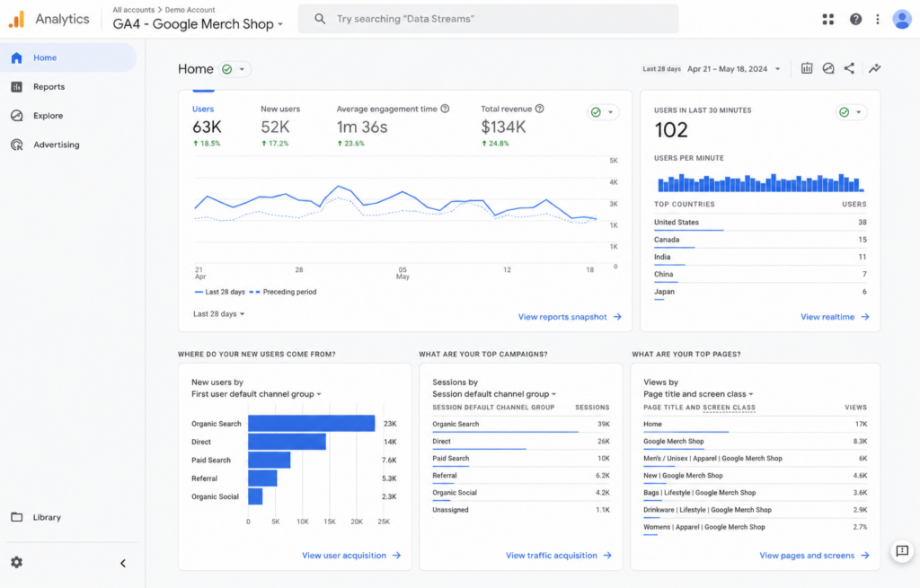Click the Home sidebar icon
This screenshot has width=920, height=588.
(16, 57)
